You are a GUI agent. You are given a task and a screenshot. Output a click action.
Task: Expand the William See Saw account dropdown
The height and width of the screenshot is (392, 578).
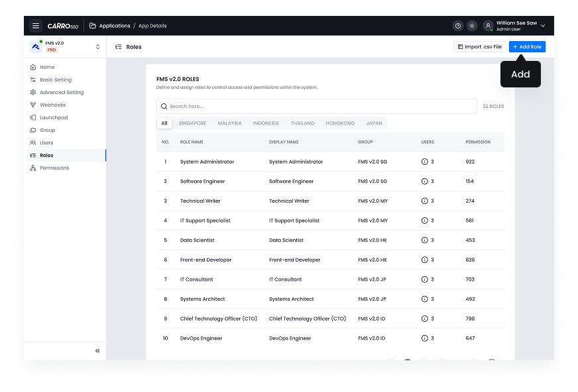coord(543,26)
